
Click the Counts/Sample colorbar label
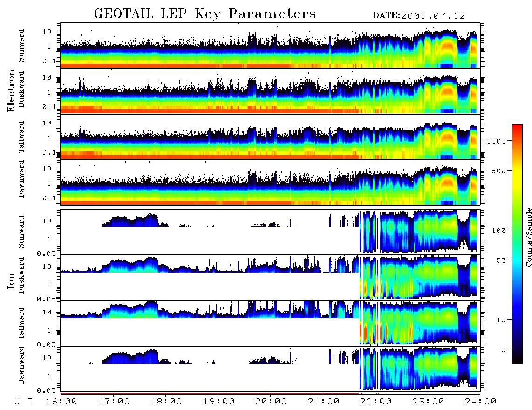tap(529, 237)
